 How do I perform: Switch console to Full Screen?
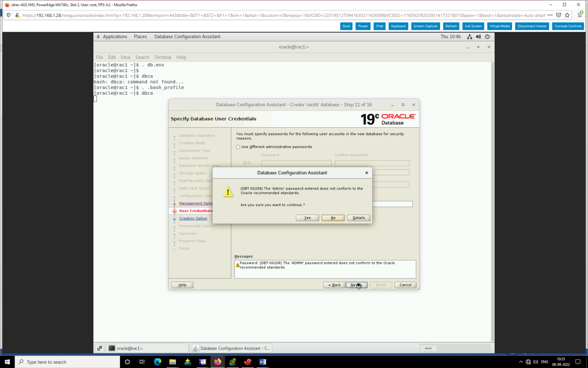pos(473,26)
